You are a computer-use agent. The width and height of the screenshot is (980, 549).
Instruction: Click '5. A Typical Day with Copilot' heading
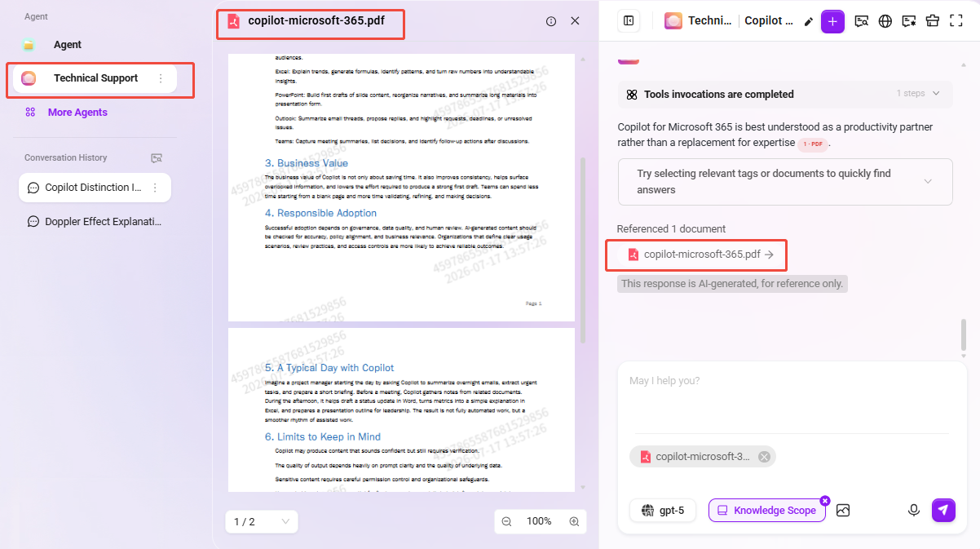pos(329,368)
